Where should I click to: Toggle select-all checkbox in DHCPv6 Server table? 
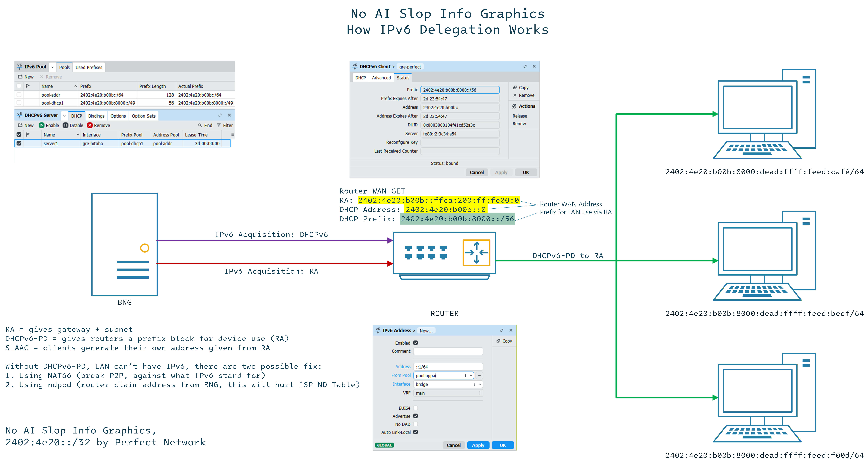(x=19, y=135)
